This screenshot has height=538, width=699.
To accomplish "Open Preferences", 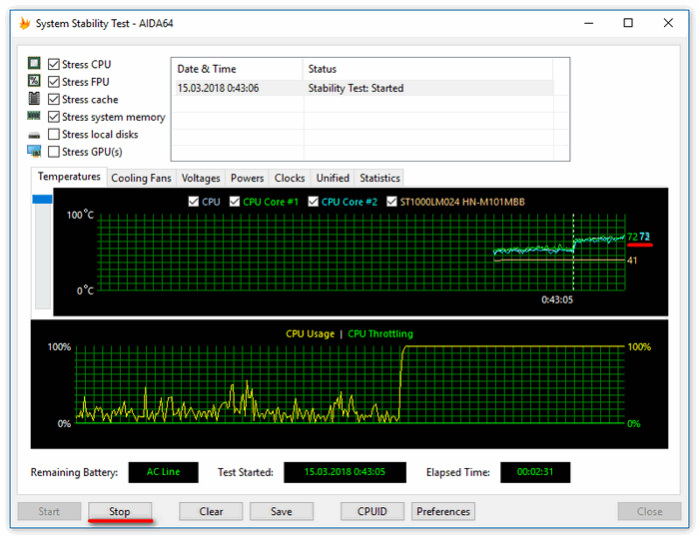I will click(x=443, y=511).
